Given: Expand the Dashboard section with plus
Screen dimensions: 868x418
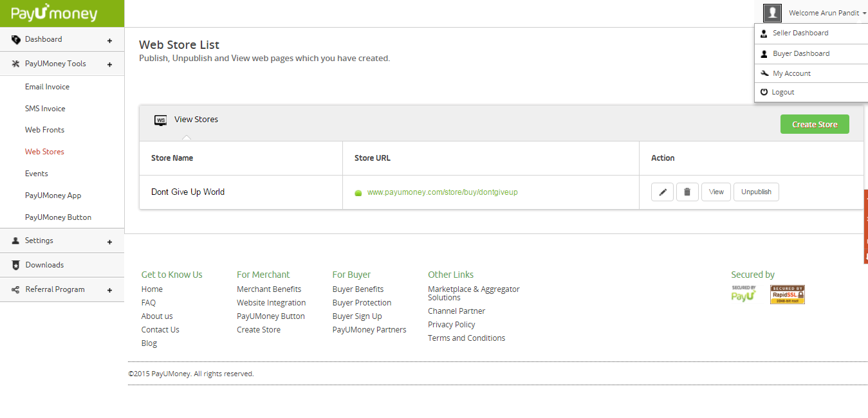Looking at the screenshot, I should [109, 41].
